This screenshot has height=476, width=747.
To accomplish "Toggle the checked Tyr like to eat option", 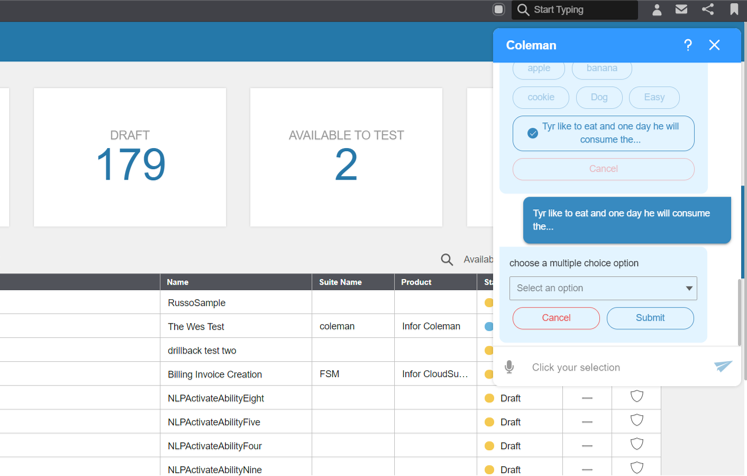I will coord(603,133).
